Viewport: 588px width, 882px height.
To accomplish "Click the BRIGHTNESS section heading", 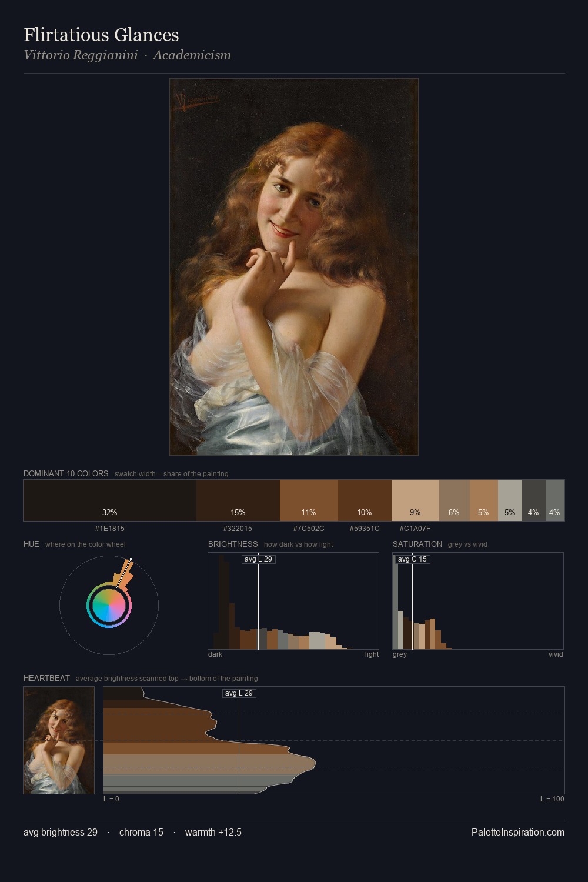I will click(233, 544).
